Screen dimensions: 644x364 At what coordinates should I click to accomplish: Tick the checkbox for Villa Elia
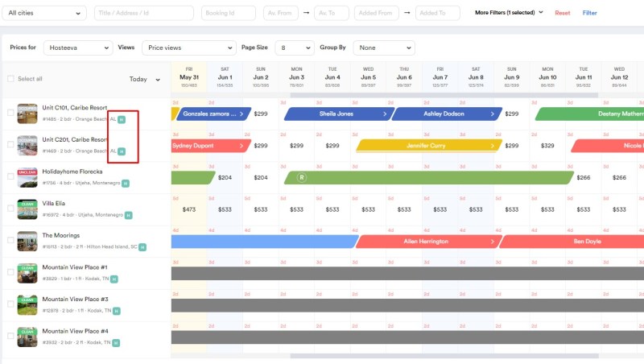(x=10, y=208)
